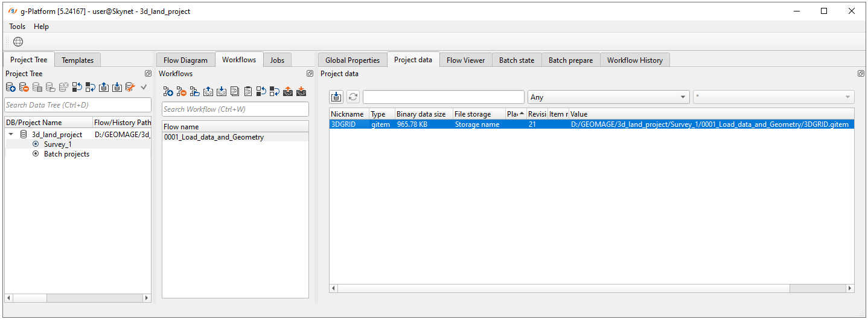Click the remove workflow icon
The image size is (868, 322).
181,92
